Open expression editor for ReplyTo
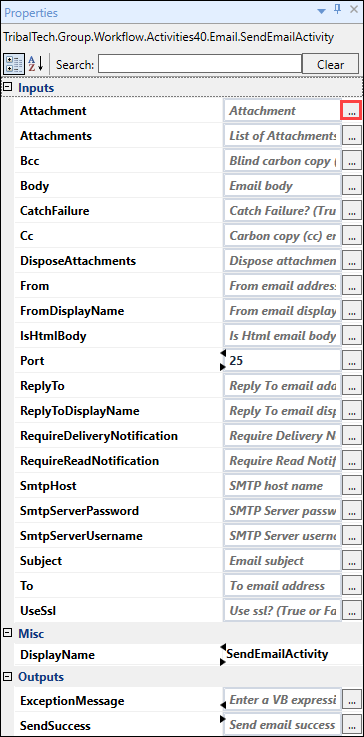This screenshot has height=737, width=364. (351, 386)
